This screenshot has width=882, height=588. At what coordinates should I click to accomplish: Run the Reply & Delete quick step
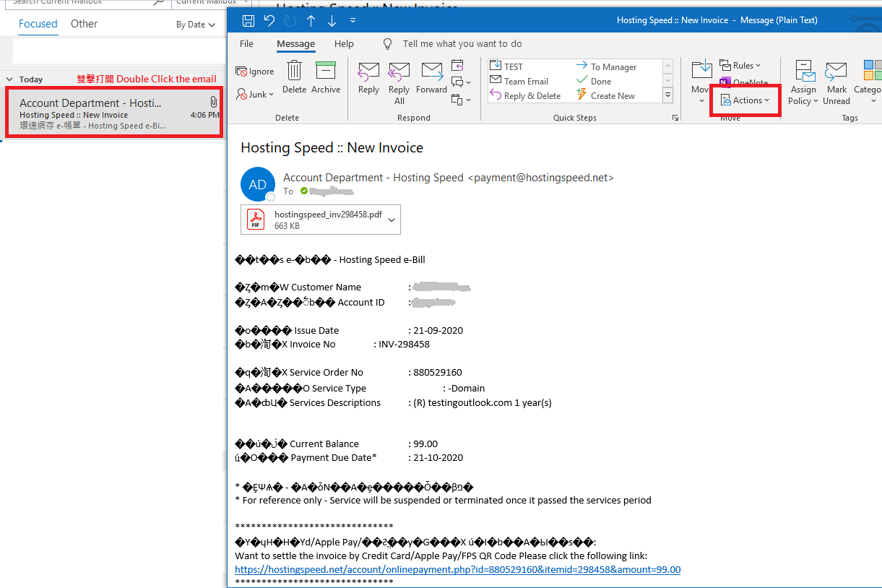525,95
